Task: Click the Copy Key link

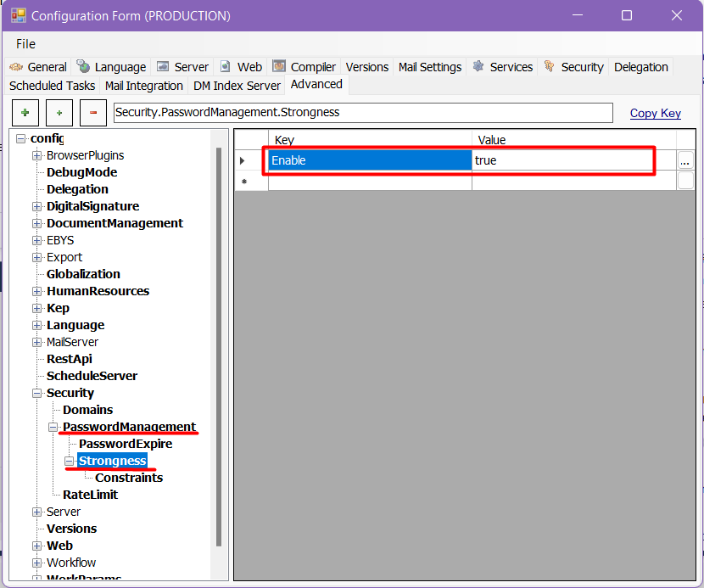Action: (655, 113)
